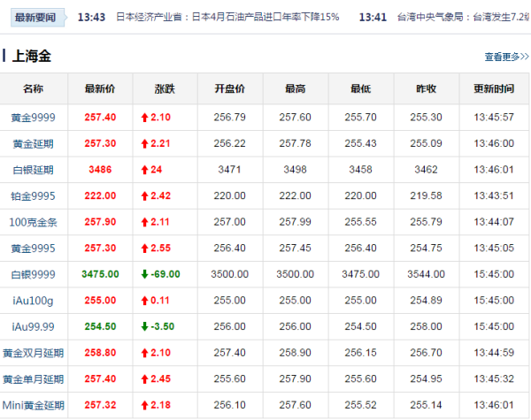Viewport: 531px width, 420px height.
Task: Open the 黄金单月延期 link
Action: click(33, 379)
